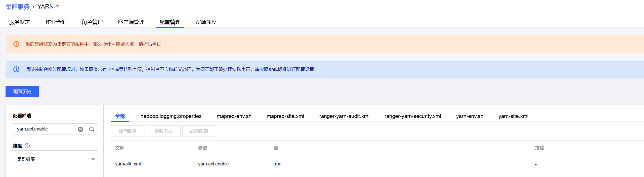Select the 资源调度 tab
644x177 pixels.
coord(206,22)
